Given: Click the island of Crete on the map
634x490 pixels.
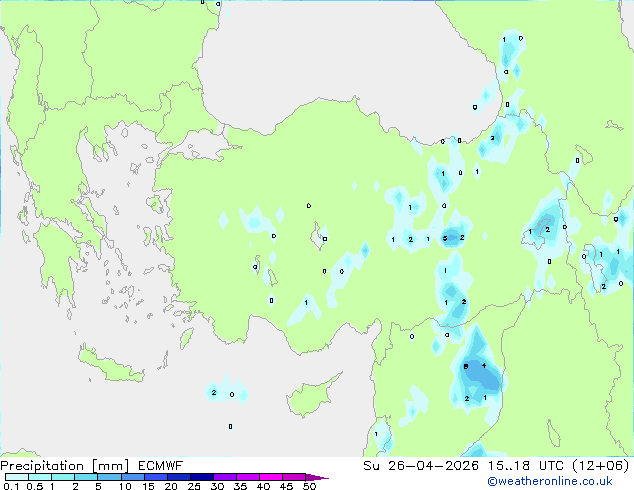Looking at the screenshot, I should pyautogui.click(x=109, y=366).
